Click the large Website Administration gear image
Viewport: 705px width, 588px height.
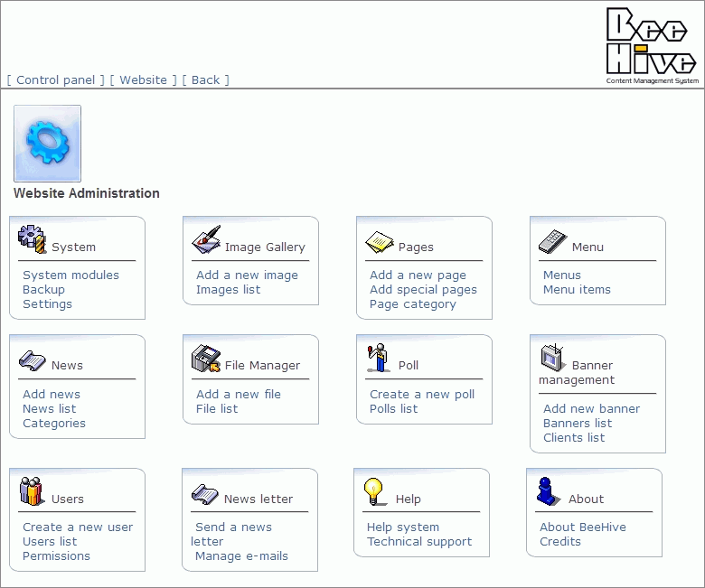tap(47, 143)
